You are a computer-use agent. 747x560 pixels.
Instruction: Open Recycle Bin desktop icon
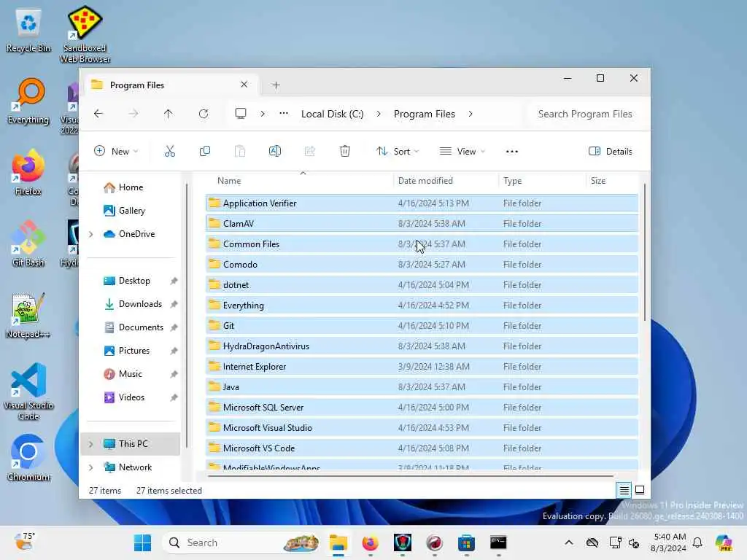[x=28, y=31]
